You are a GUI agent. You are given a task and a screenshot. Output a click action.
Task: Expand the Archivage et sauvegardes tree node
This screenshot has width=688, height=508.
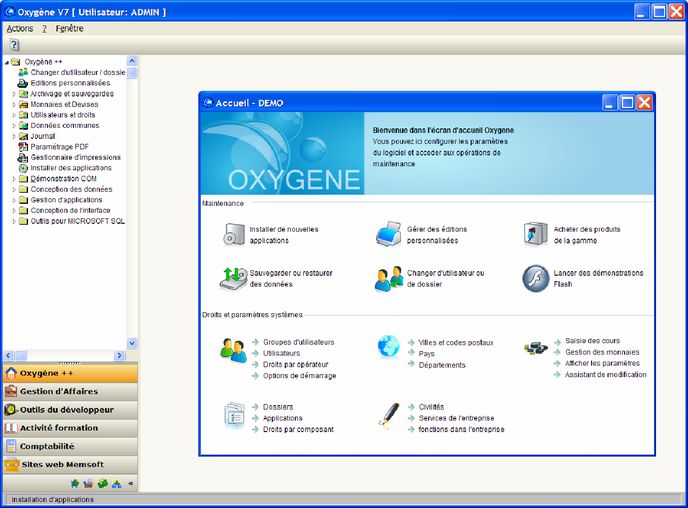14,94
